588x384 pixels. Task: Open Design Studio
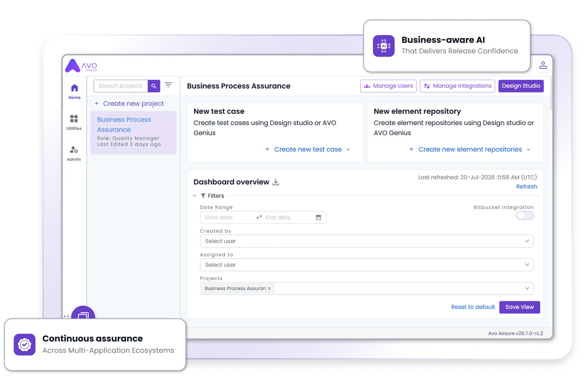(x=521, y=86)
